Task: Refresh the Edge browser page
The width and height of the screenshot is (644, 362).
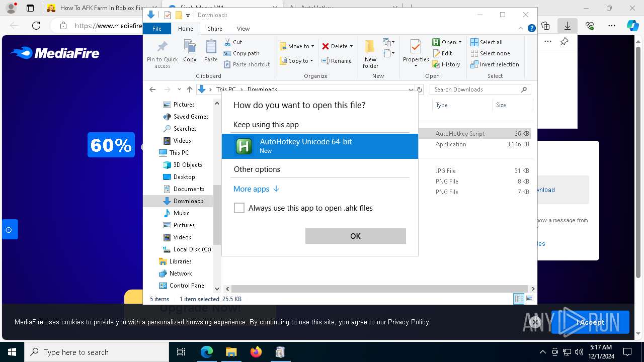Action: click(x=36, y=26)
